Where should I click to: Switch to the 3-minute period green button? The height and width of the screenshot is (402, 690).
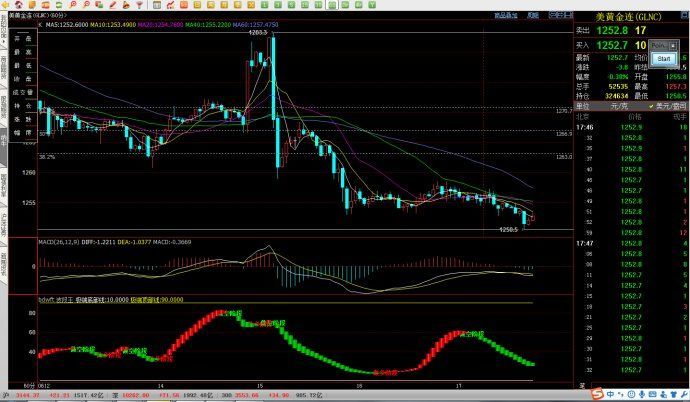pos(278,5)
